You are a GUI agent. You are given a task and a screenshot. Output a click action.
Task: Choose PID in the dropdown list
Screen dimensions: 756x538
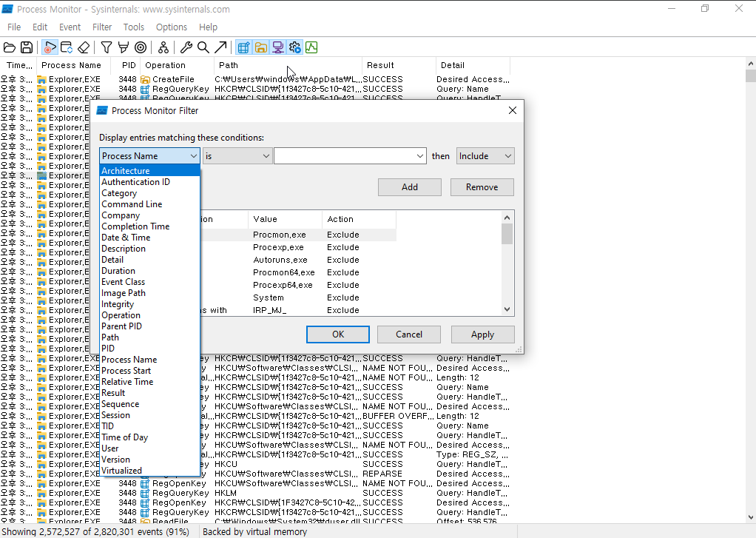click(x=149, y=349)
